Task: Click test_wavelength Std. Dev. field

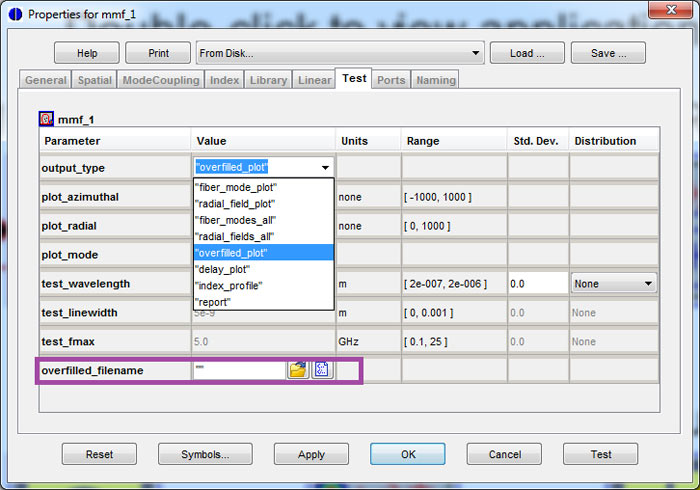Action: pyautogui.click(x=537, y=284)
